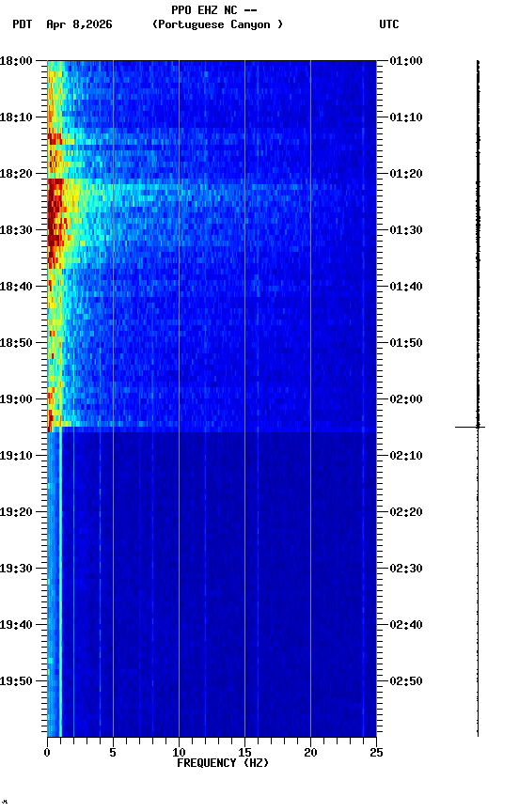The height and width of the screenshot is (812, 519).
Task: Click the 19:00 PDT time label
Action: 16,399
